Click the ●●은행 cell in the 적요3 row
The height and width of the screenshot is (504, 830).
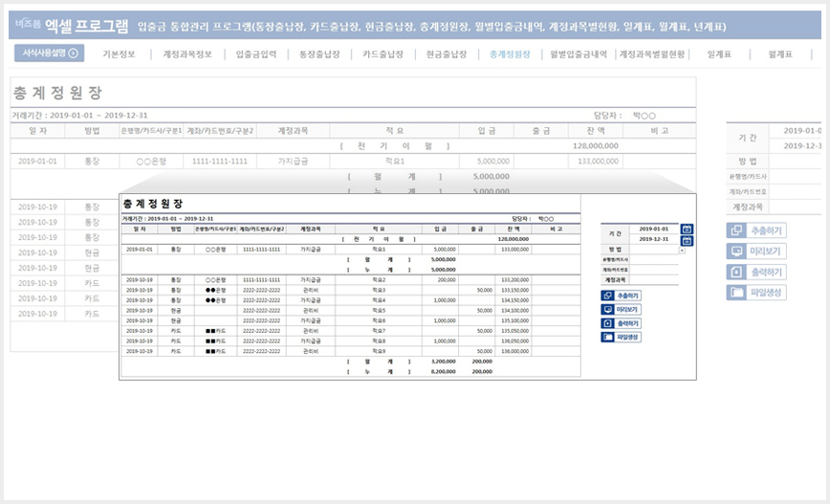pos(216,290)
